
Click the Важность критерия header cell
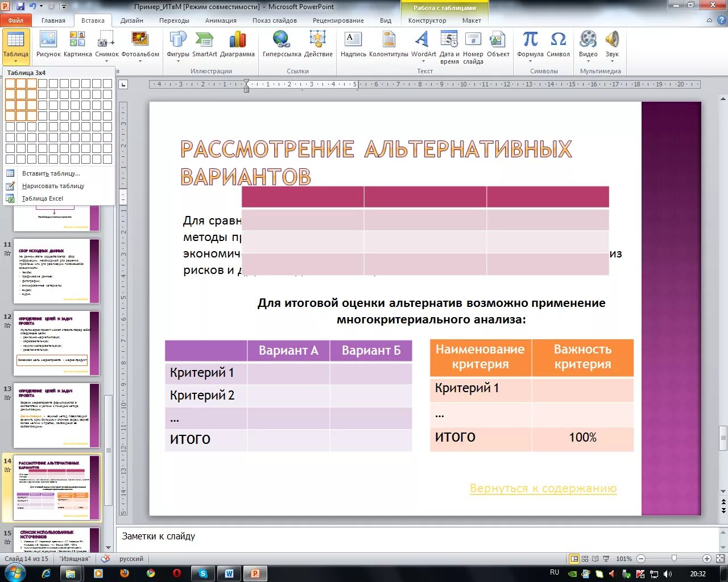click(582, 357)
